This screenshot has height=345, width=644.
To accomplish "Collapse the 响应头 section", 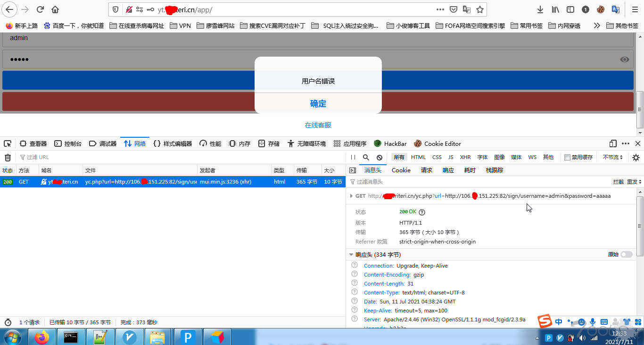I will click(351, 254).
